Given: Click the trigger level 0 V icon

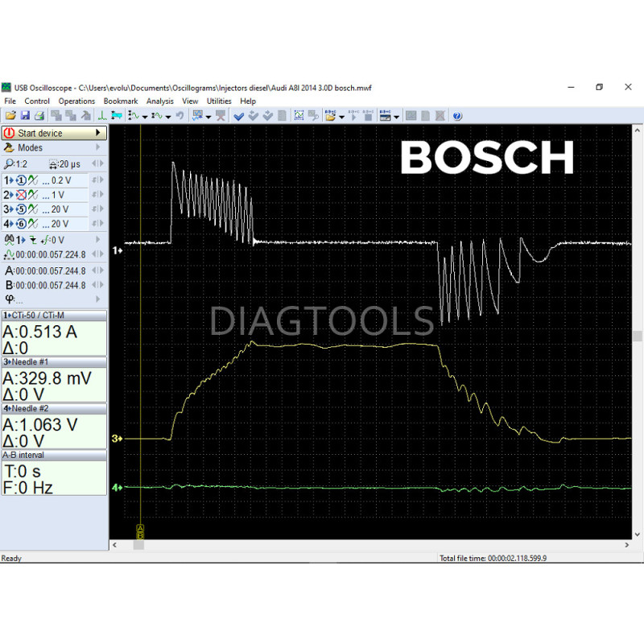Looking at the screenshot, I should (x=45, y=240).
